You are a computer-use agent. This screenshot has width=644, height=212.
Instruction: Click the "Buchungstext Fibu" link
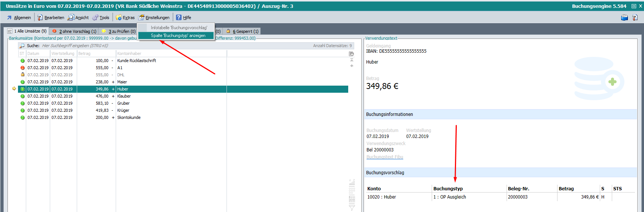click(385, 157)
